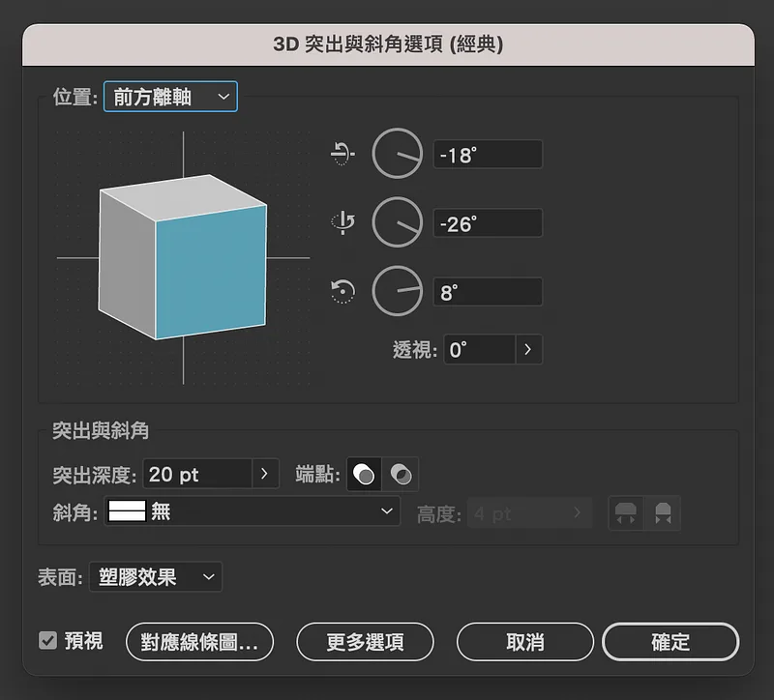
Task: Click the disabled 高度 4 pt field
Action: 529,513
